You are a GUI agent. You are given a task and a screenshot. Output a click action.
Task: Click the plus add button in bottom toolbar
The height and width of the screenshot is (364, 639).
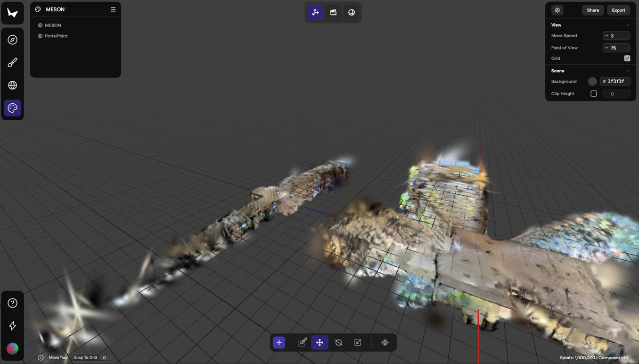pyautogui.click(x=279, y=343)
